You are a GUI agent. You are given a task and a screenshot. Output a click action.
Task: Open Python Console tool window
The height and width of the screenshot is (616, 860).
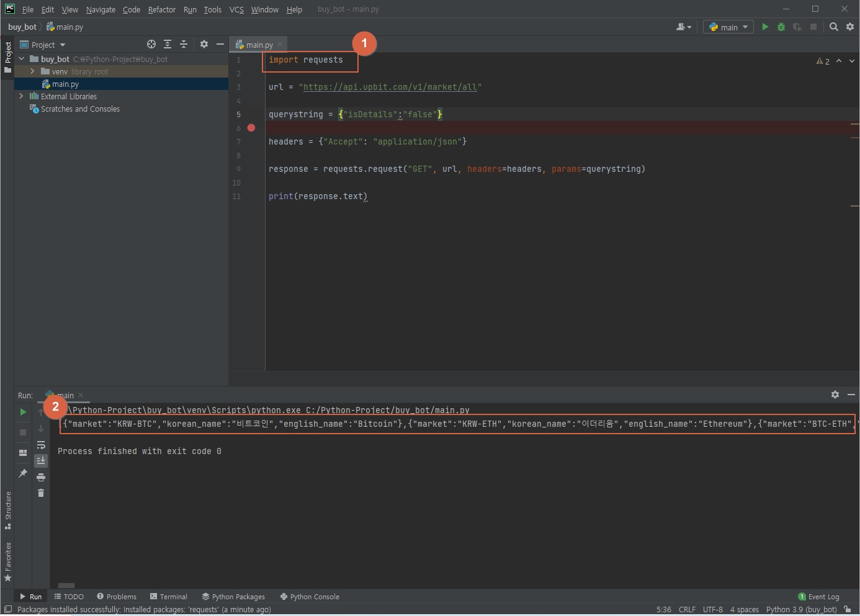[310, 597]
